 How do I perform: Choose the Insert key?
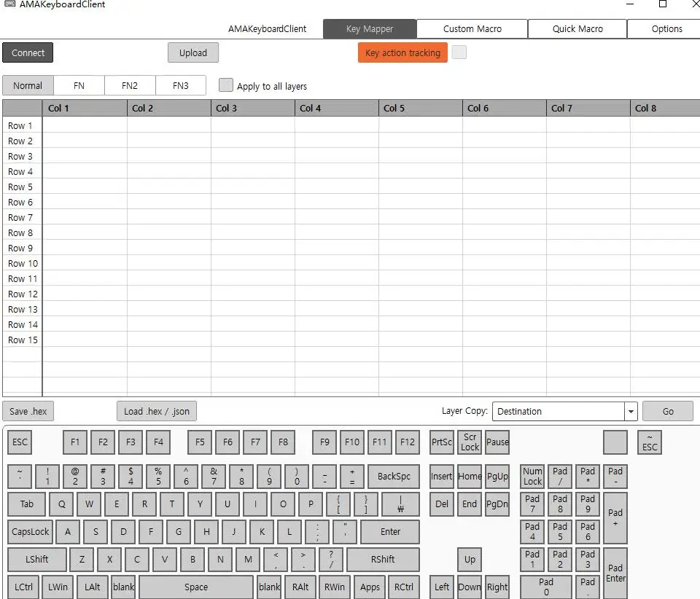coord(442,477)
